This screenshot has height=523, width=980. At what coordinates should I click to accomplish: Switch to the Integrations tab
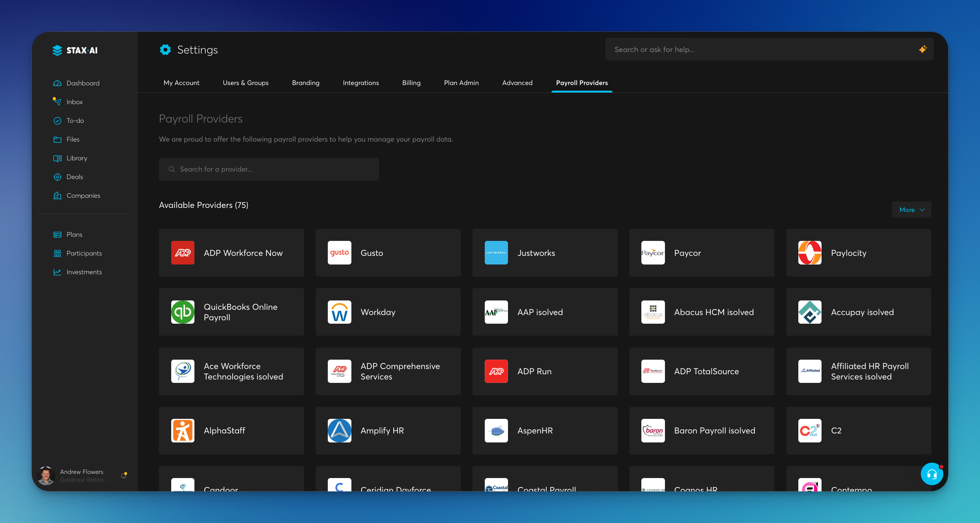point(360,83)
